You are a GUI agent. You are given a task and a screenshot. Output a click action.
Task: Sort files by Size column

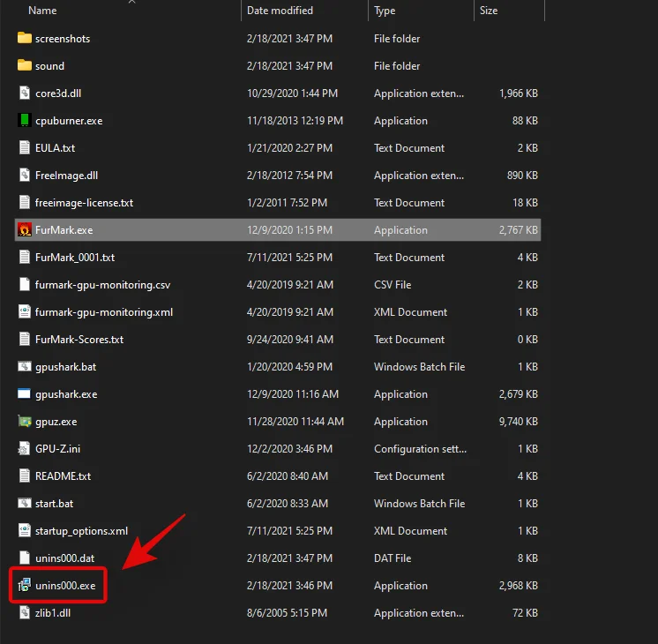[x=489, y=11]
